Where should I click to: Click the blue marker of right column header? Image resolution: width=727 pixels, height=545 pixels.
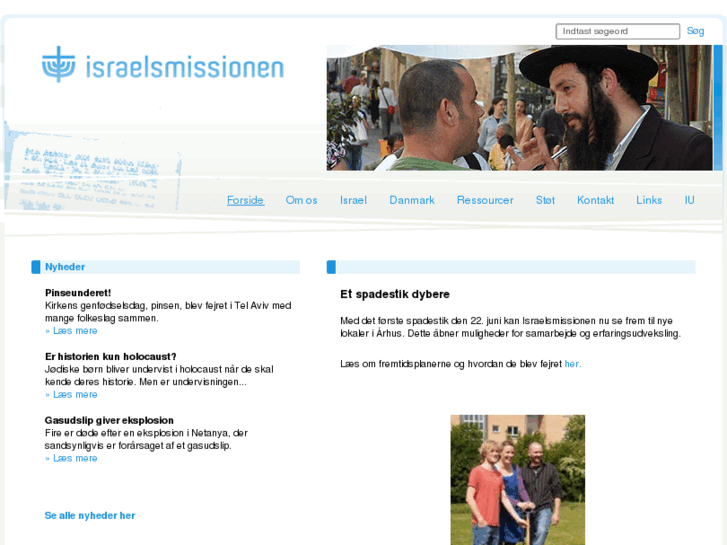tap(331, 267)
